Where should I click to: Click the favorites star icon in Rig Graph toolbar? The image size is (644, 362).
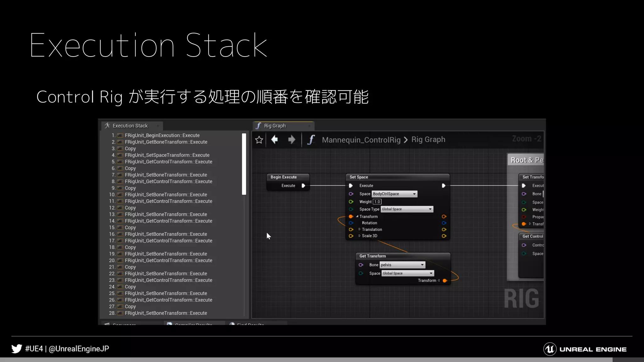[259, 140]
